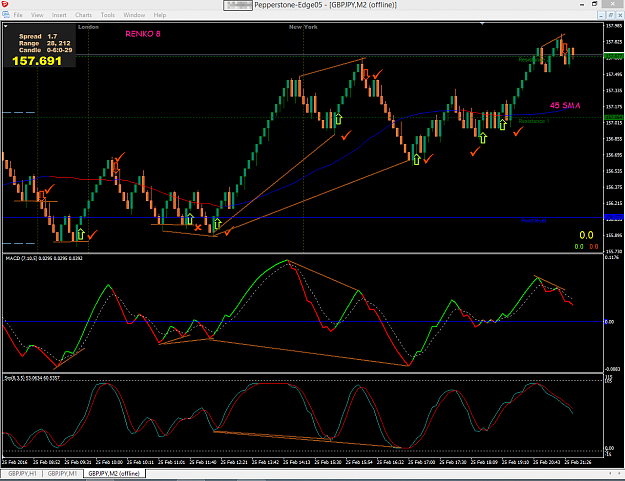
Task: Click the 156.535 price scale label
Action: point(614,171)
